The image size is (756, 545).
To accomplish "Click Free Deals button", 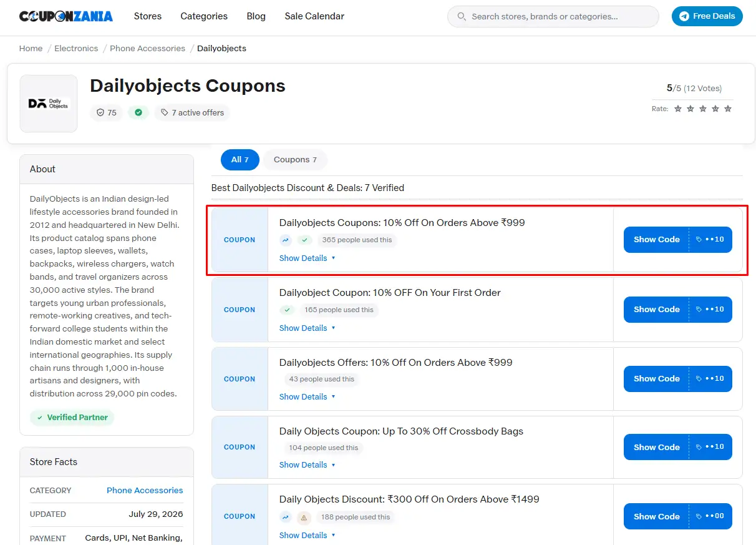I will click(707, 16).
